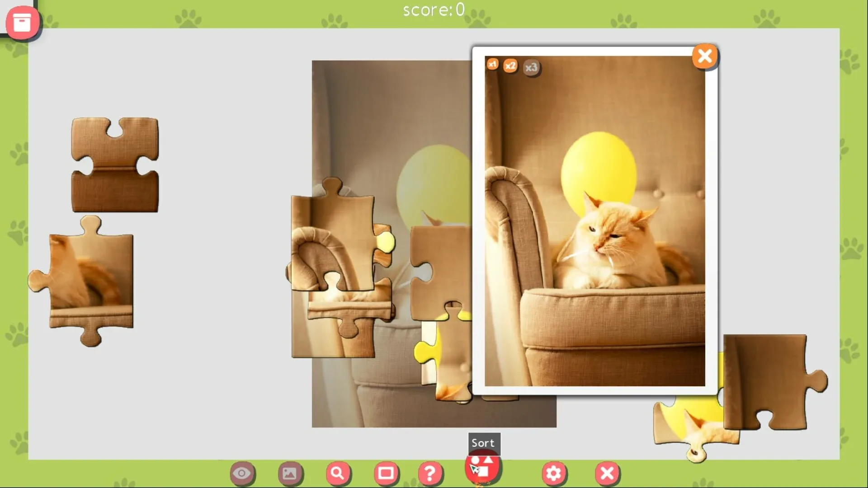The width and height of the screenshot is (868, 488).
Task: Open help with the question mark icon
Action: [429, 473]
